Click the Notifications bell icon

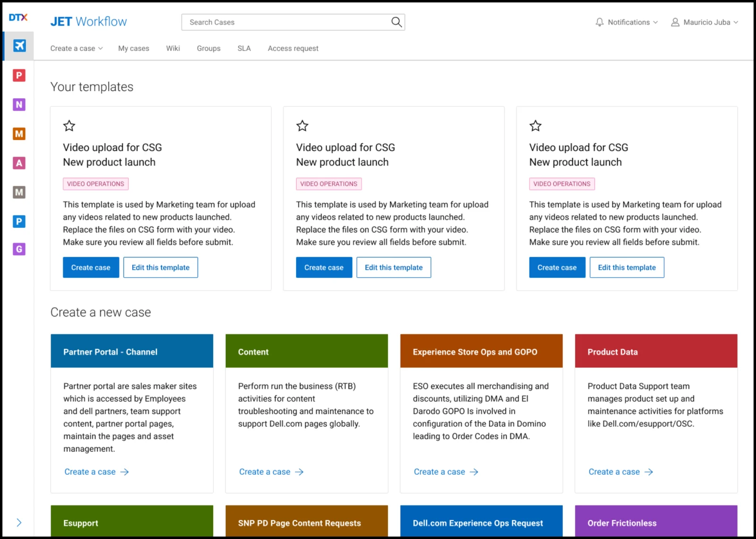tap(600, 22)
